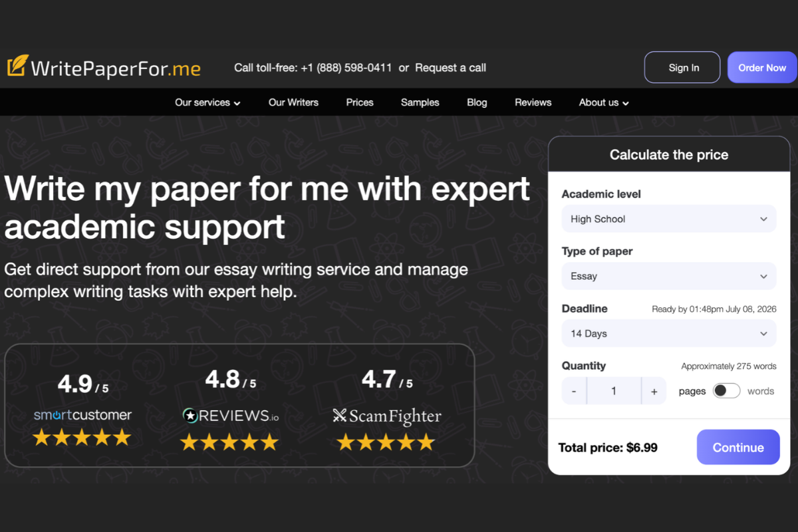Click the 4.7 / 5 rating score
Screen dimensions: 798x532
click(x=387, y=380)
